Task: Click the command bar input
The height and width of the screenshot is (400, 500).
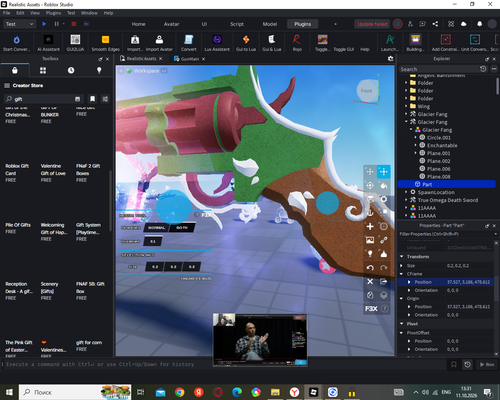Action: pyautogui.click(x=223, y=364)
